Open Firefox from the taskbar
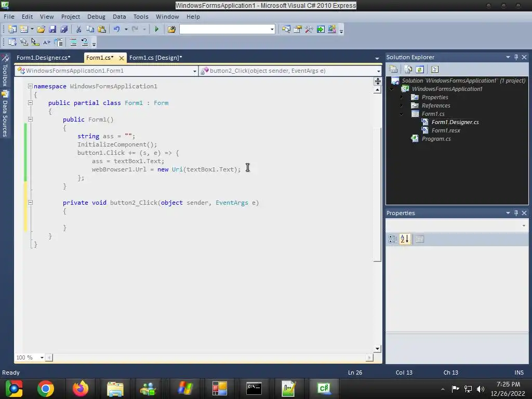 click(81, 389)
